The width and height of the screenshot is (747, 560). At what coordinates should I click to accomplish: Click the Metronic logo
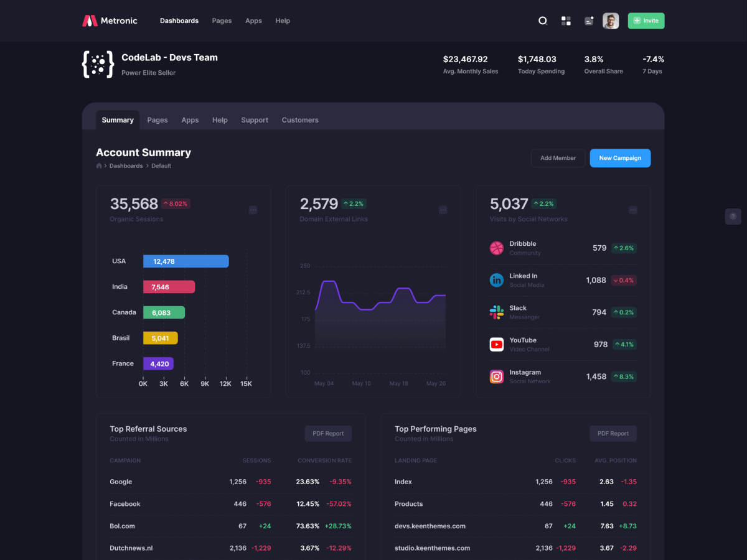click(110, 21)
